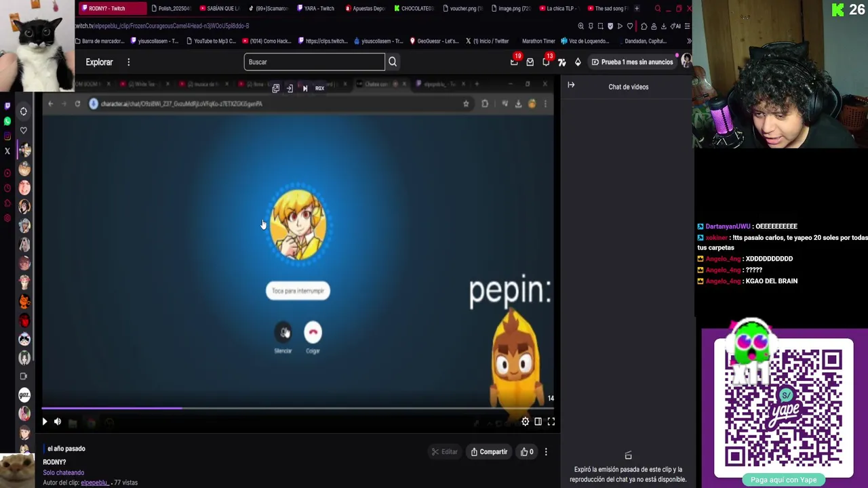
Task: Click the DartanyanUWU chat username
Action: 728,226
